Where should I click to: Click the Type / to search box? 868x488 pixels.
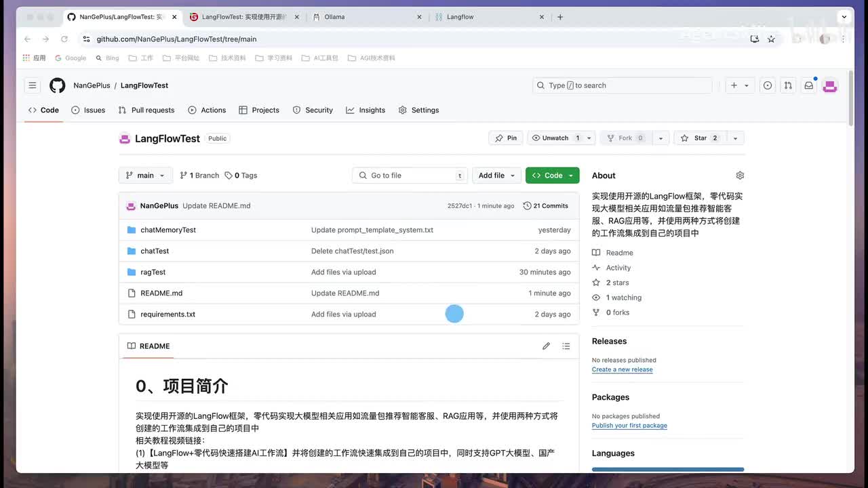point(623,85)
